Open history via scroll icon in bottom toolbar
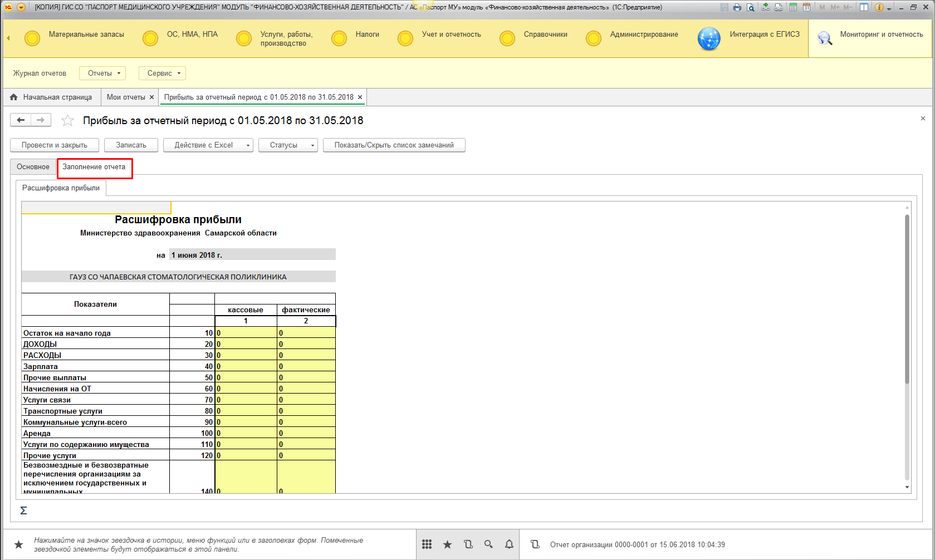Screen dimensions: 935x560 468,544
